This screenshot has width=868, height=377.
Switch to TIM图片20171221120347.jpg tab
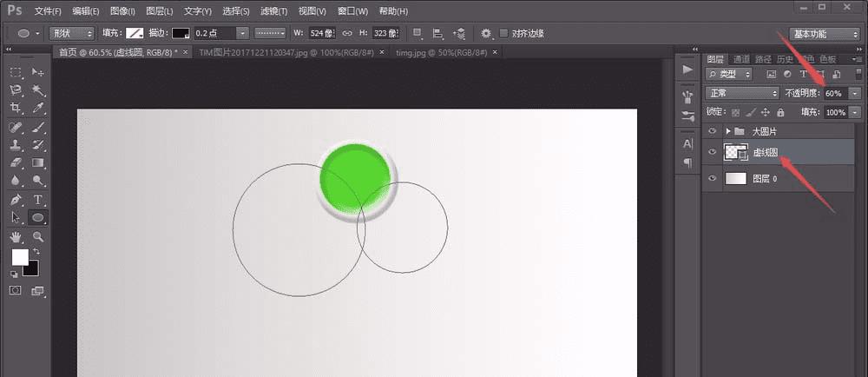286,52
